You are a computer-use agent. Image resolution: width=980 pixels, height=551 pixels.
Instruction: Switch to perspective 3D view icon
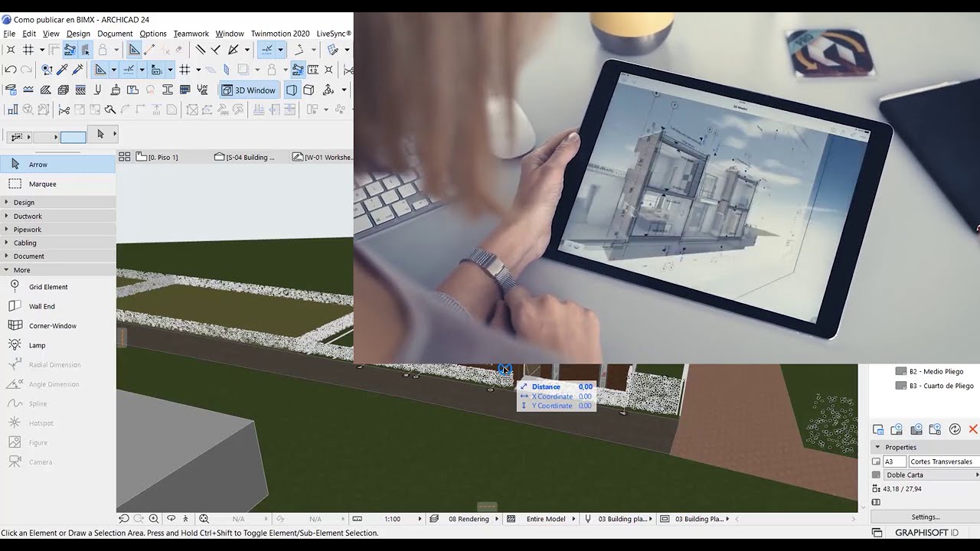pos(292,90)
